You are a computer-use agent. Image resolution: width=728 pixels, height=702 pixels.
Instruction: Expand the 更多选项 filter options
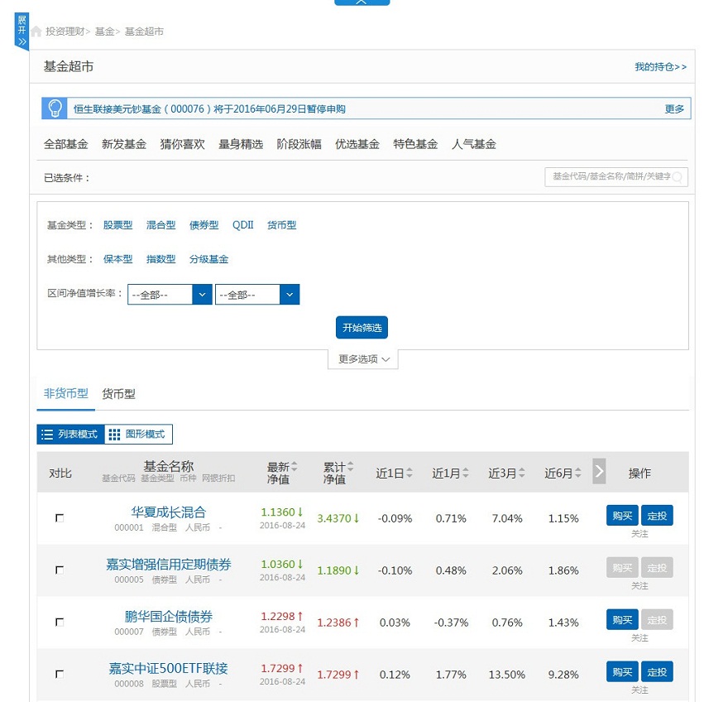click(x=363, y=359)
